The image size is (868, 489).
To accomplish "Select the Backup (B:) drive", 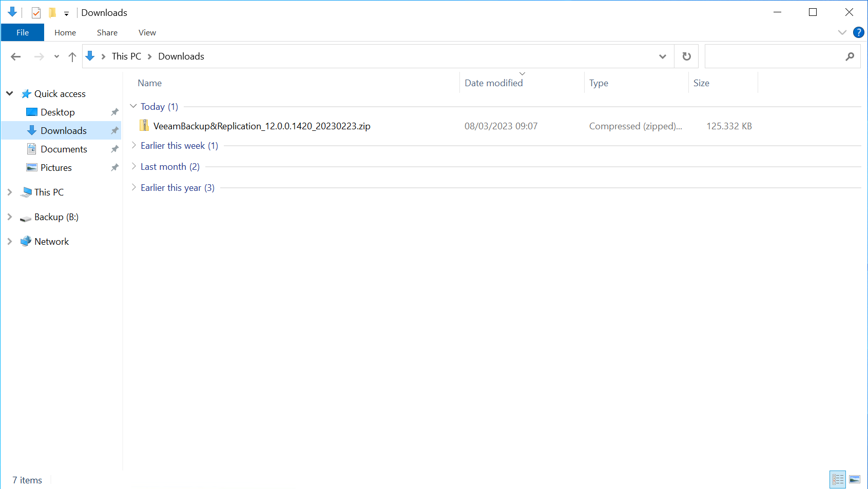I will click(56, 217).
